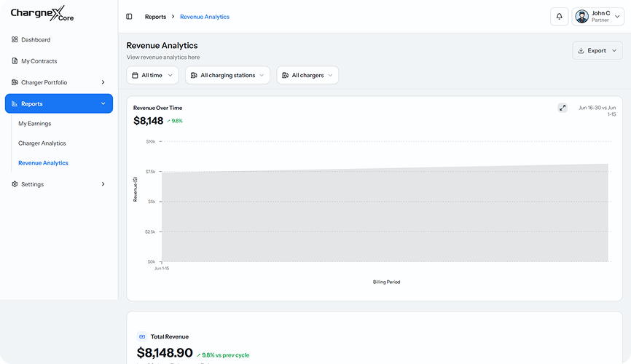Click the calendar icon in All time filter
The height and width of the screenshot is (364, 631).
coord(136,75)
